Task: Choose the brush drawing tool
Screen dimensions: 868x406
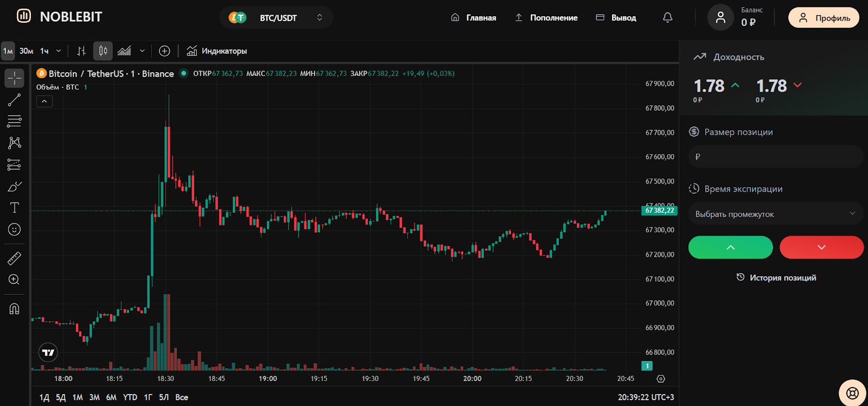Action: 15,187
